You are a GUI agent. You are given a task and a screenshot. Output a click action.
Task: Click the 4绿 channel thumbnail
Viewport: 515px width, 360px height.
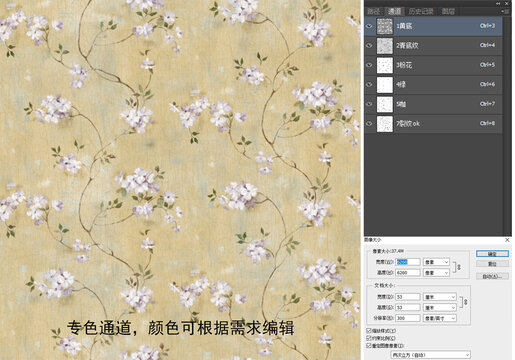(x=385, y=85)
